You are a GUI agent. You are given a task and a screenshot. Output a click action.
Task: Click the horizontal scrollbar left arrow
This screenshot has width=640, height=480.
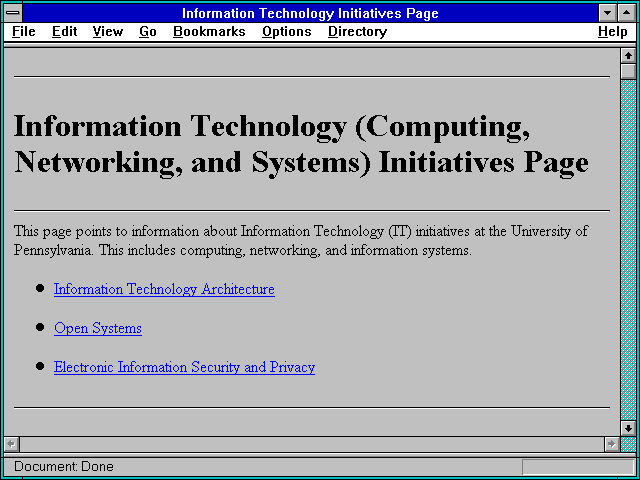[11, 444]
